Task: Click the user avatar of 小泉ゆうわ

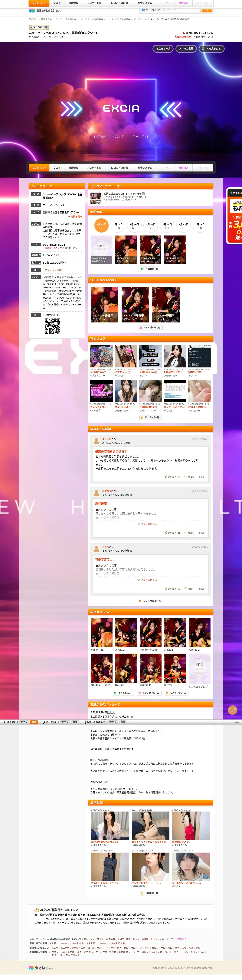Action: (97, 493)
